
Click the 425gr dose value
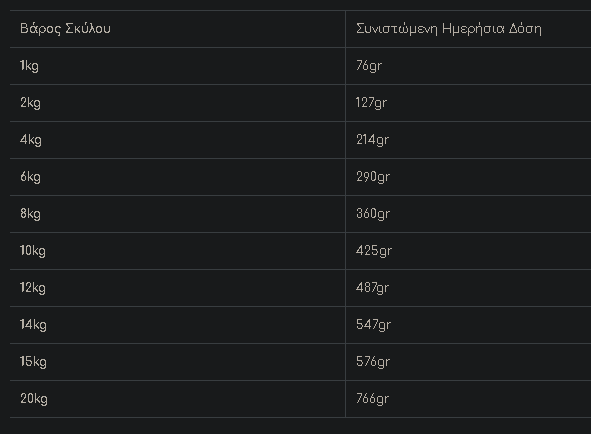374,251
